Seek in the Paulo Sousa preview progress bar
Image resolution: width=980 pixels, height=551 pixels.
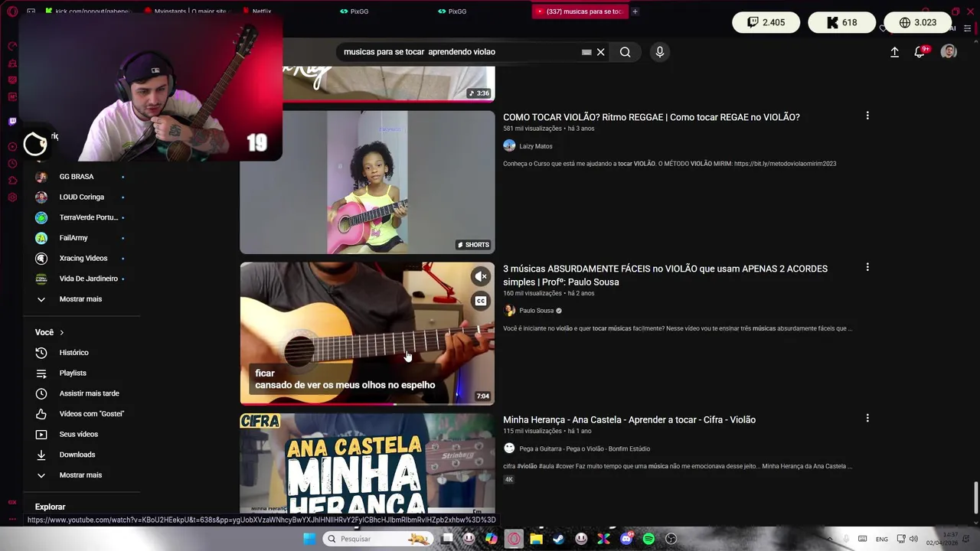pos(367,403)
